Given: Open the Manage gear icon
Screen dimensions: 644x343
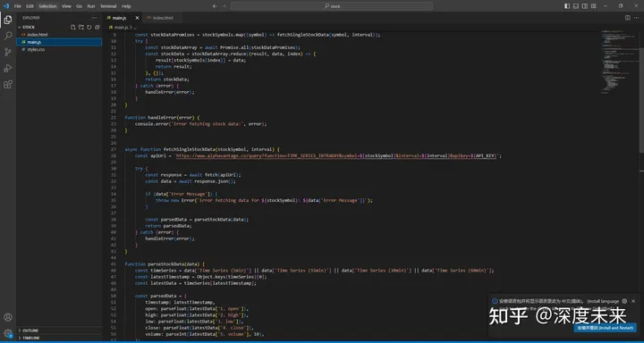Looking at the screenshot, I should point(8,333).
